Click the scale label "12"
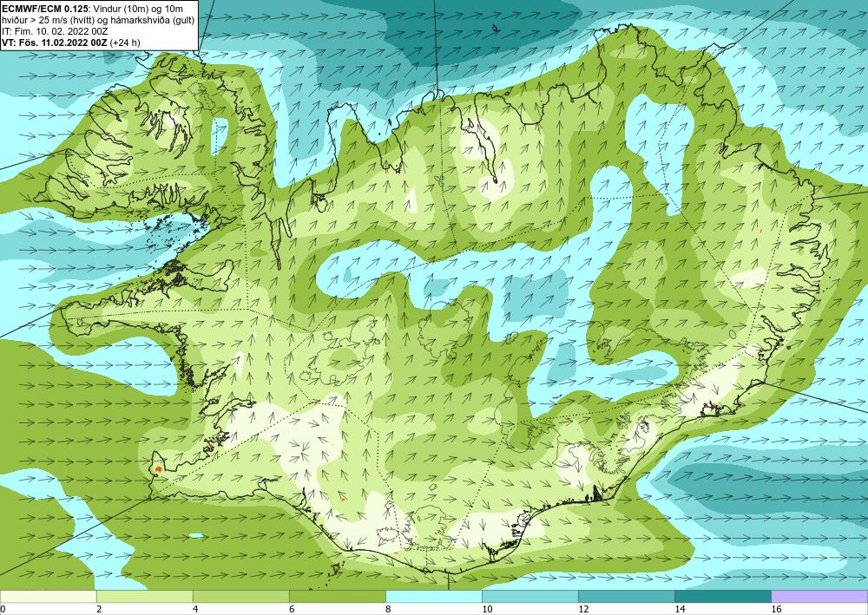This screenshot has width=868, height=615. 583,609
